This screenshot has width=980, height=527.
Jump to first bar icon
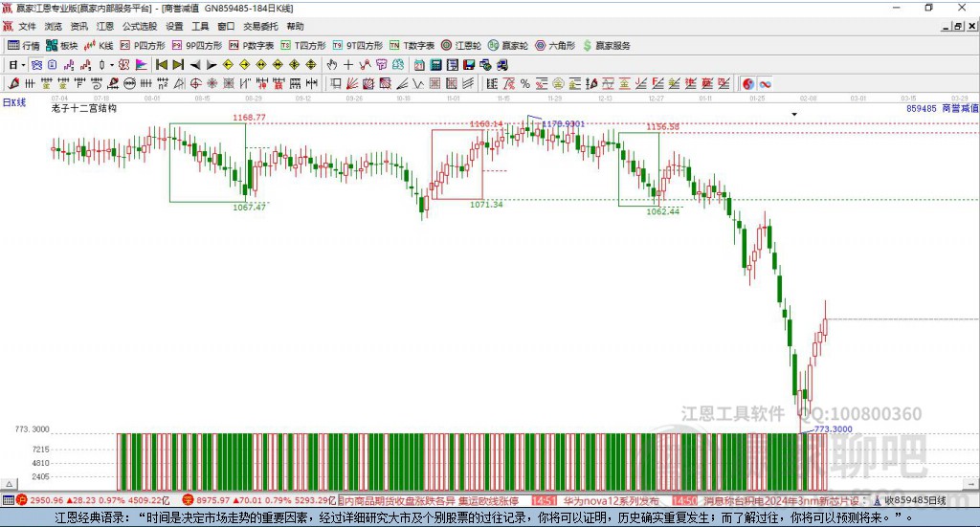click(x=162, y=65)
